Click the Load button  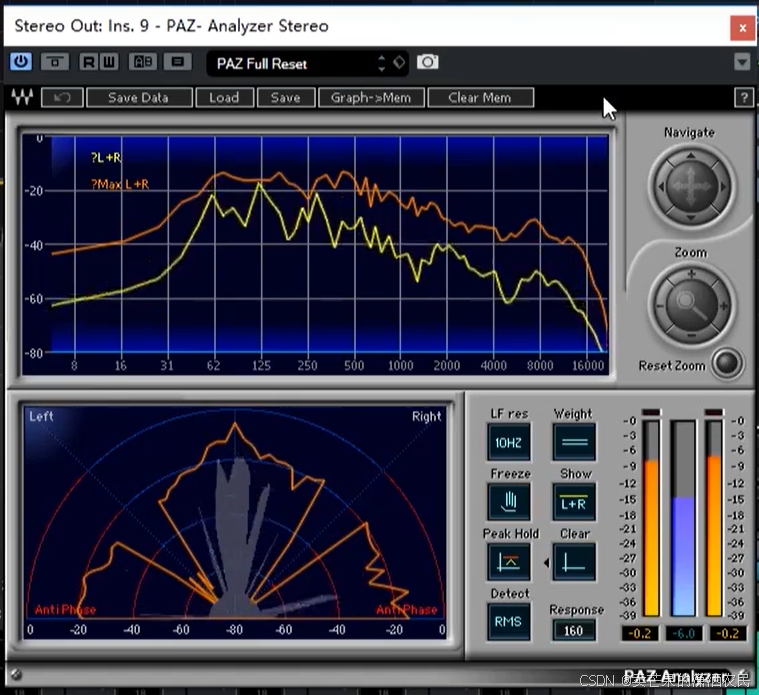(x=224, y=98)
